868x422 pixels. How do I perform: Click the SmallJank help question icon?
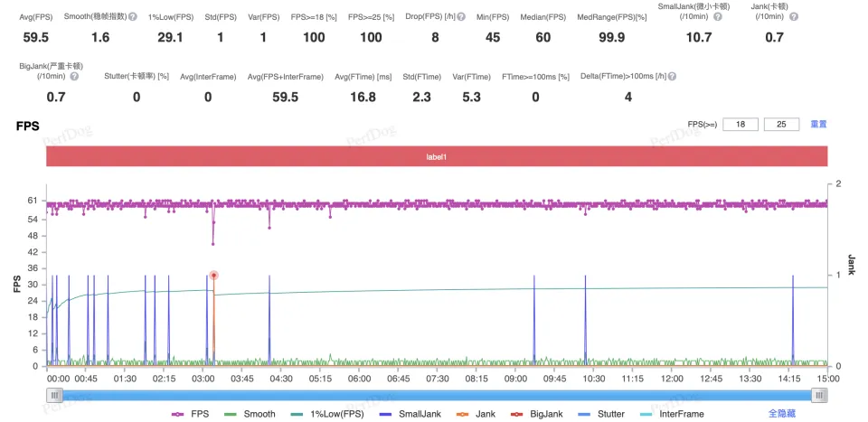718,16
